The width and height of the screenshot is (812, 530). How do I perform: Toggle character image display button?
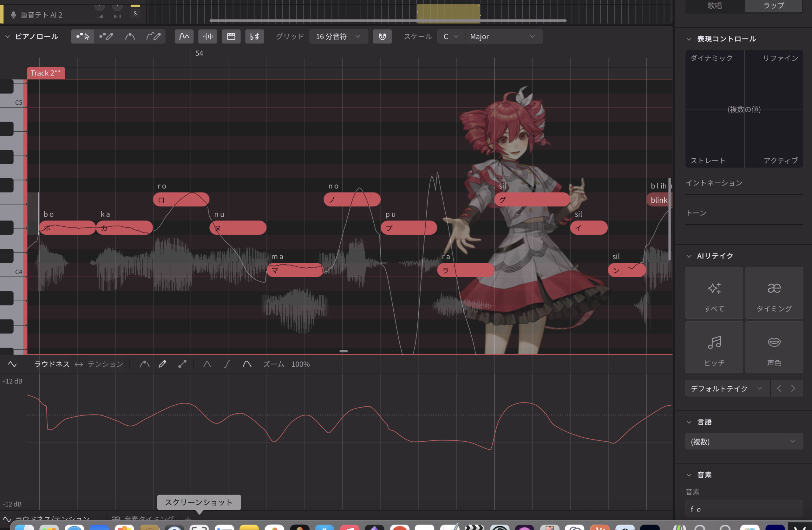[231, 36]
